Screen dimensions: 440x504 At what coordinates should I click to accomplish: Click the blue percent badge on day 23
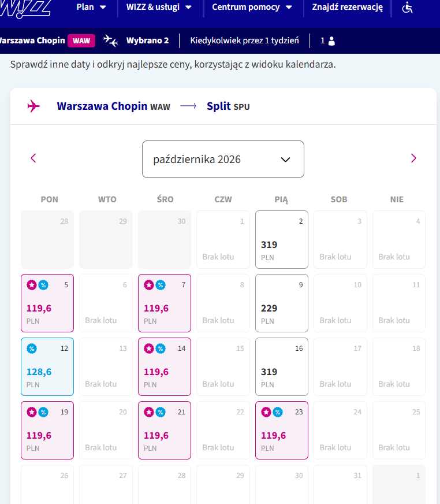pyautogui.click(x=278, y=412)
